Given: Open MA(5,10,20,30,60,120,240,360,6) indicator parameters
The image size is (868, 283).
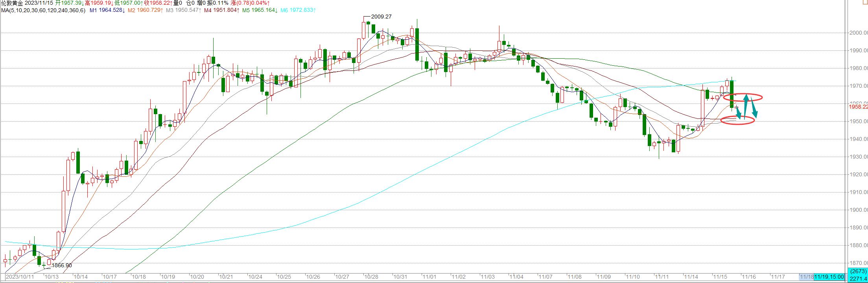Looking at the screenshot, I should [x=43, y=10].
